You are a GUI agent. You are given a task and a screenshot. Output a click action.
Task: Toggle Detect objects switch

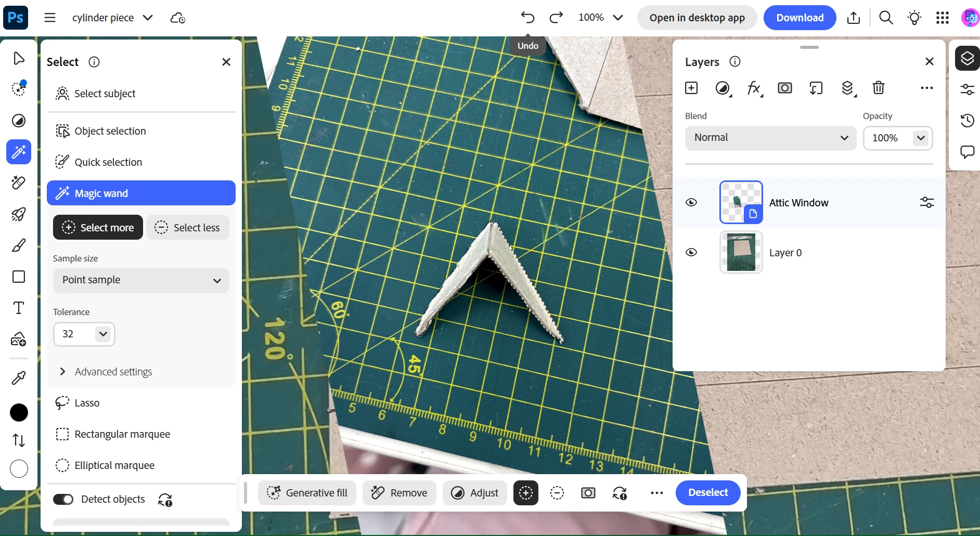63,499
